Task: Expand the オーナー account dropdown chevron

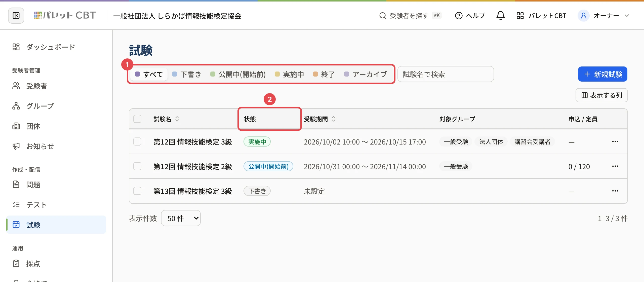Action: click(627, 16)
